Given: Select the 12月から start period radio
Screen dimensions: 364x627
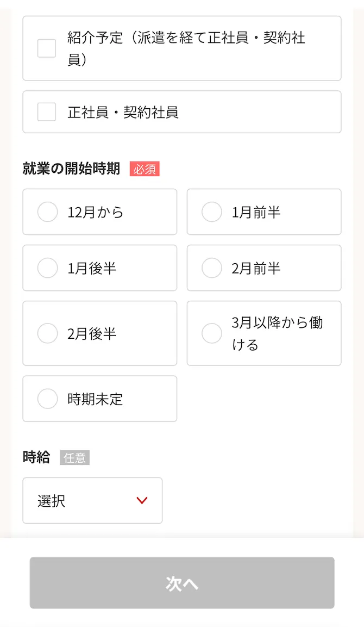Looking at the screenshot, I should pos(47,212).
